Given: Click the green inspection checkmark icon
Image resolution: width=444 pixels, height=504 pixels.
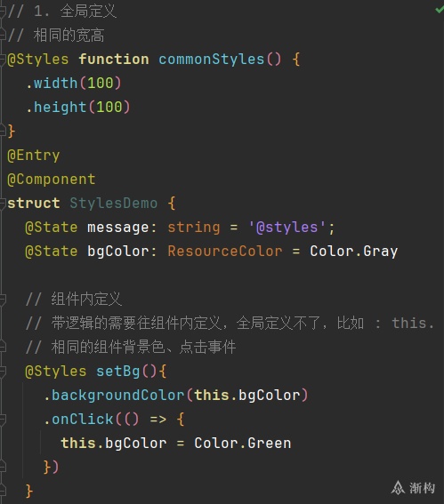Looking at the screenshot, I should point(440,10).
